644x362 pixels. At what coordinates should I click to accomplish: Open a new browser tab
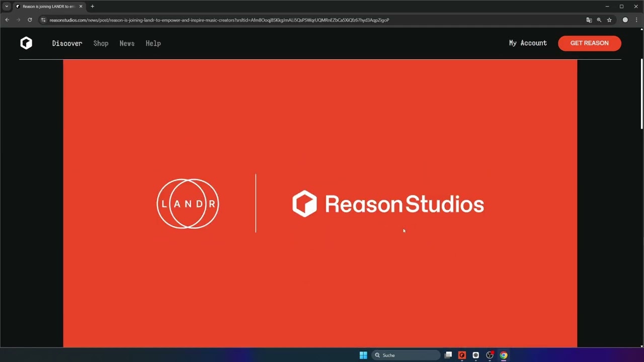coord(92,7)
